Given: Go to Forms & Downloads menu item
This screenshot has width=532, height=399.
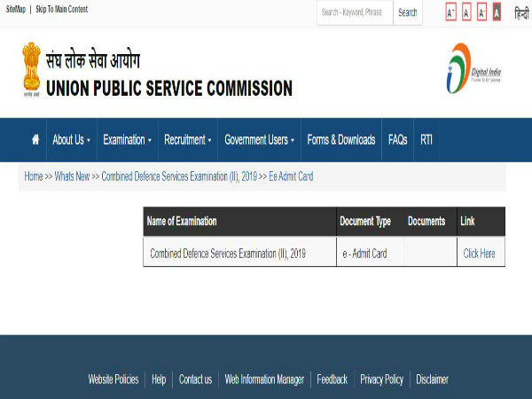Looking at the screenshot, I should (x=340, y=140).
